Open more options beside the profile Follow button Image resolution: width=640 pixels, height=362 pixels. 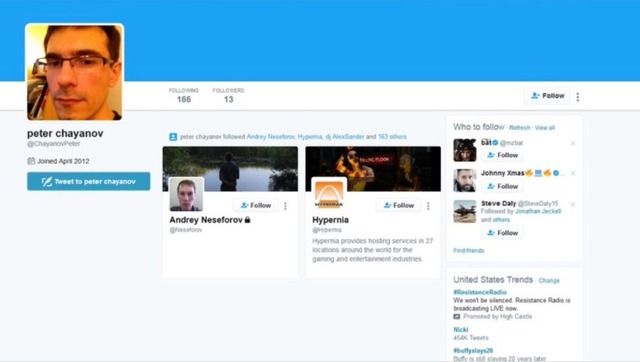[578, 97]
